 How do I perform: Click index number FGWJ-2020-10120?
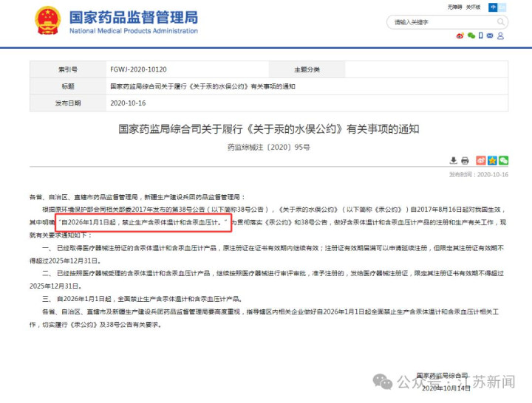click(x=138, y=69)
